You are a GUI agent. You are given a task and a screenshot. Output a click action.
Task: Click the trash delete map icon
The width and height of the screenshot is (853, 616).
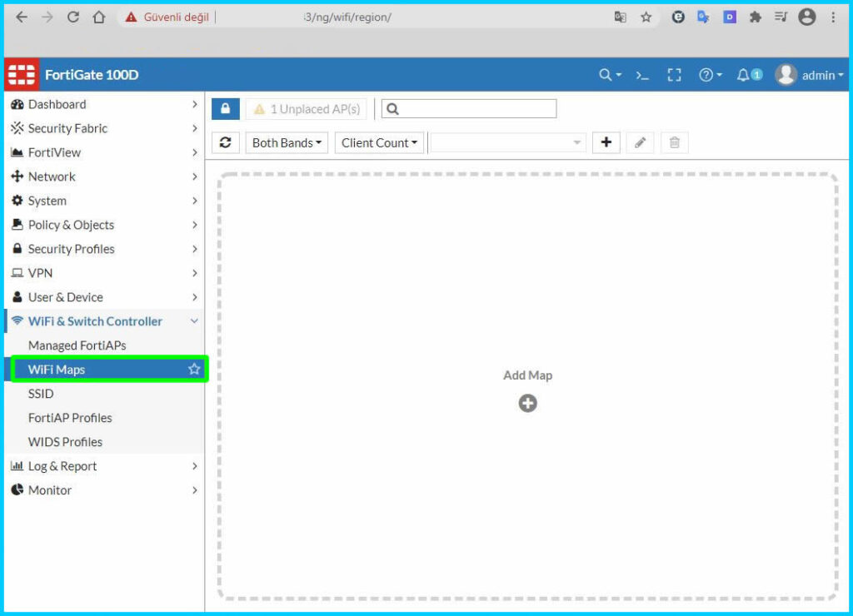[675, 142]
